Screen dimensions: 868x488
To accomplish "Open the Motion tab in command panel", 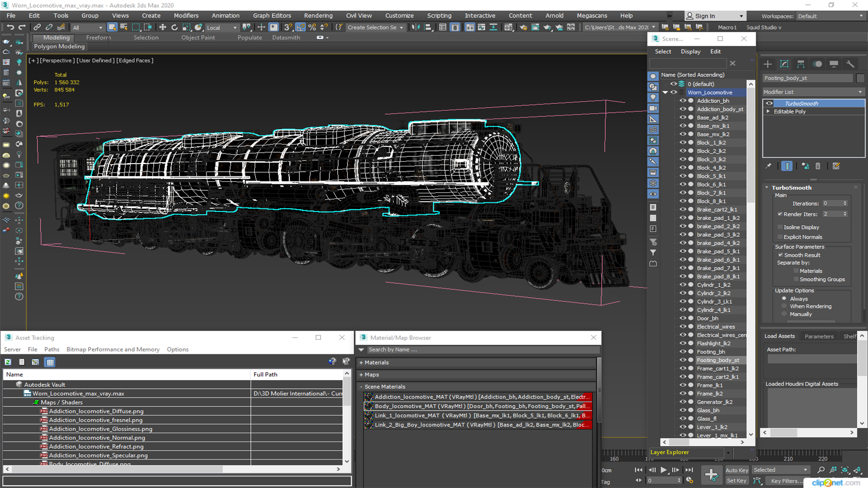I will tap(817, 64).
